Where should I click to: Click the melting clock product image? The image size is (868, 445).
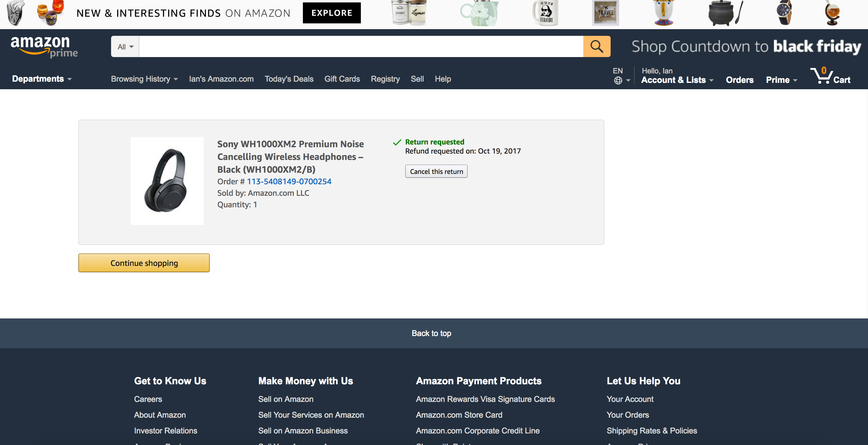click(x=15, y=13)
